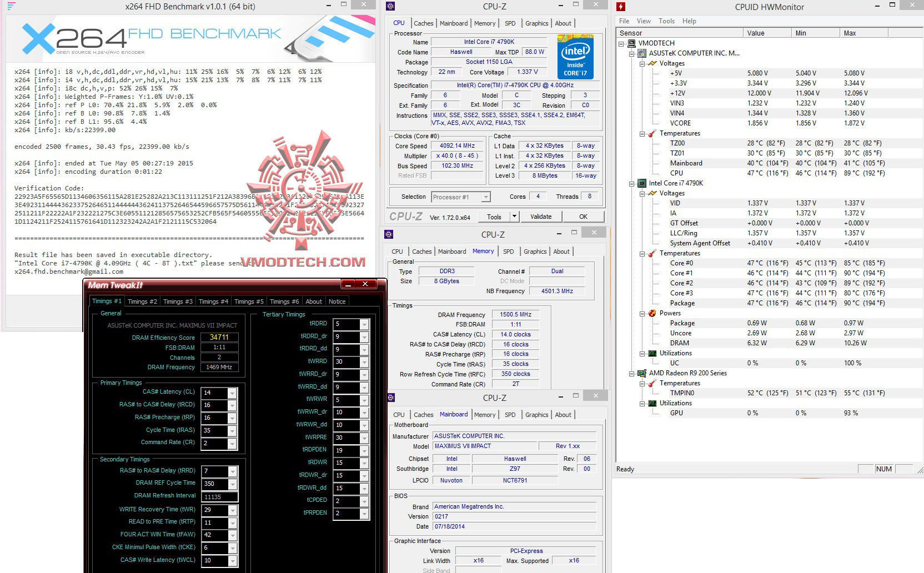Open the Graphics tab in the CPU-Z Mainboard window
This screenshot has height=573, width=924.
pos(537,415)
